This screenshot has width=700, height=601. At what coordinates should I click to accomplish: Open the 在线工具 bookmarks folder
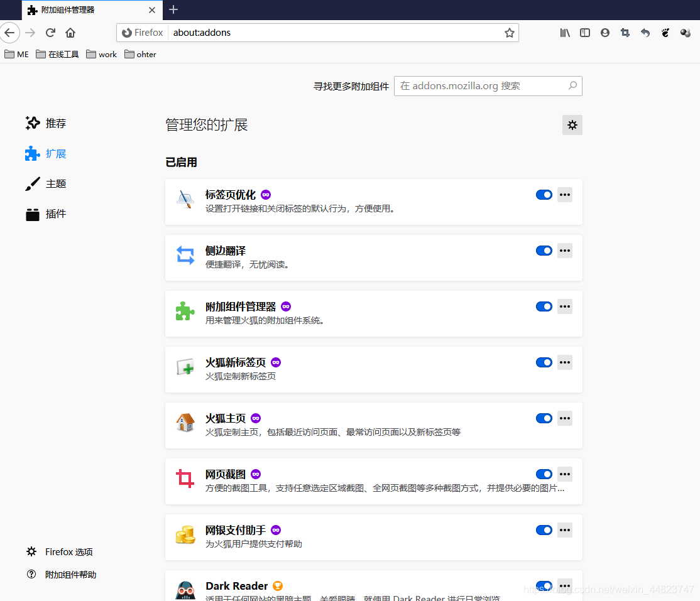[58, 55]
